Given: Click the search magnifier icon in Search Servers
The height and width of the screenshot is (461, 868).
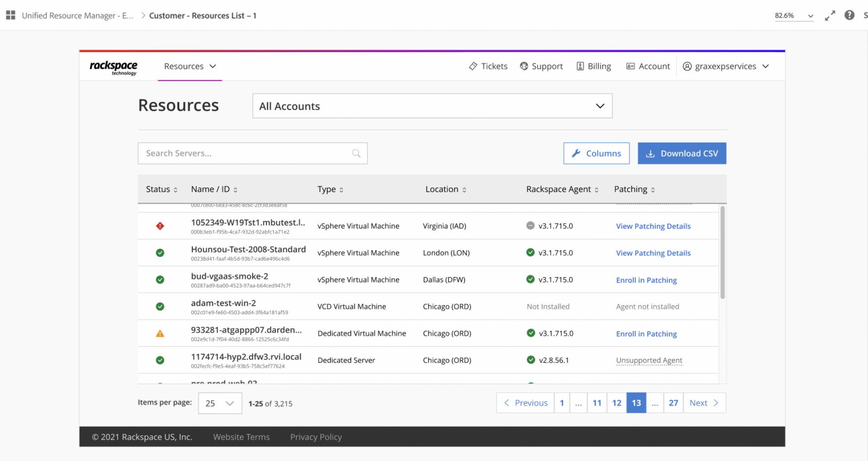Looking at the screenshot, I should pyautogui.click(x=356, y=153).
